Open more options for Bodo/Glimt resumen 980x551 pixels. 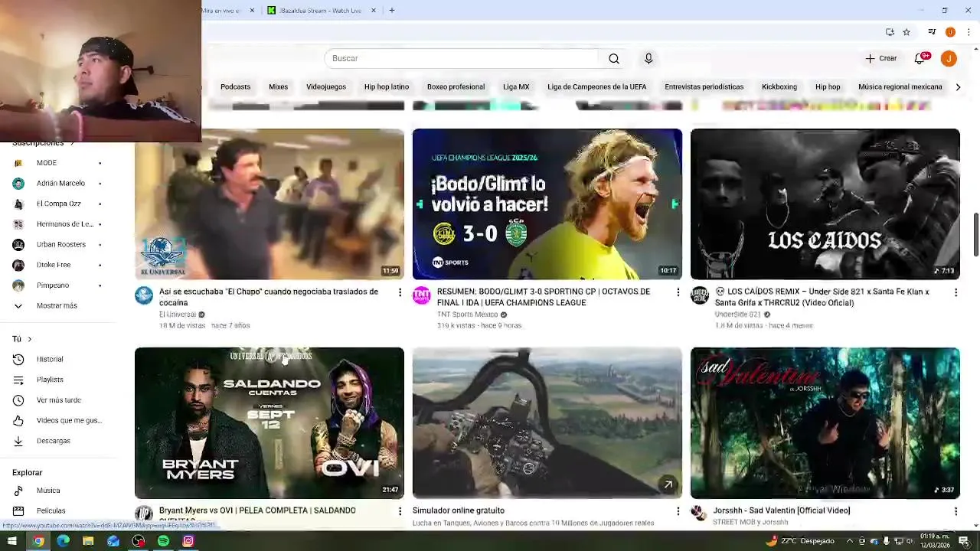pyautogui.click(x=678, y=292)
